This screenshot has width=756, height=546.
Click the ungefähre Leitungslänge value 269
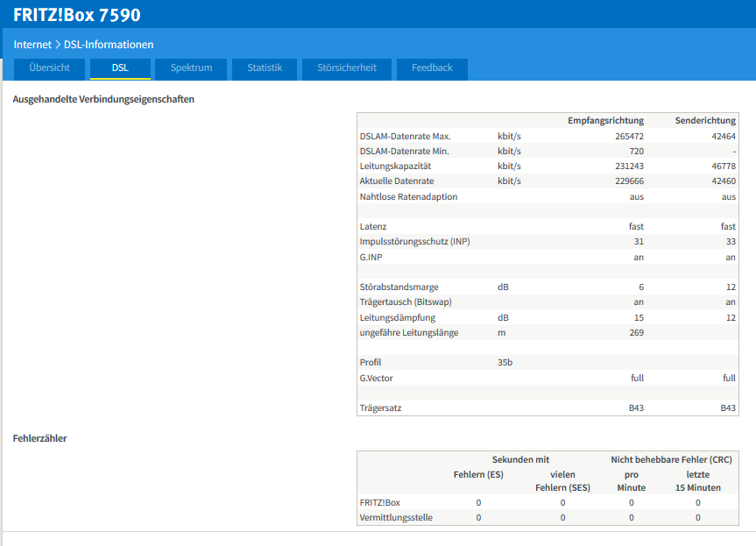coord(635,332)
